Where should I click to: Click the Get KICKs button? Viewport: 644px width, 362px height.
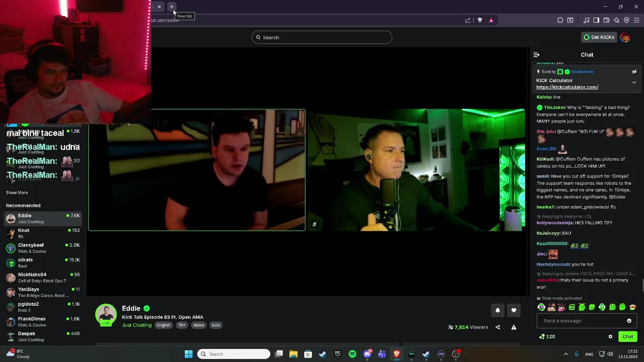[599, 37]
